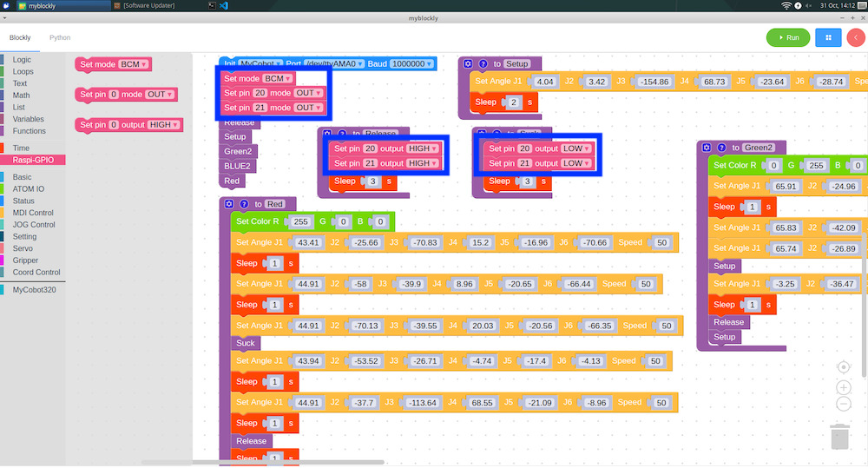Open the OUT dropdown on toolbox Set pin 0 mode
Screen dimensions: 868x468
(x=160, y=94)
